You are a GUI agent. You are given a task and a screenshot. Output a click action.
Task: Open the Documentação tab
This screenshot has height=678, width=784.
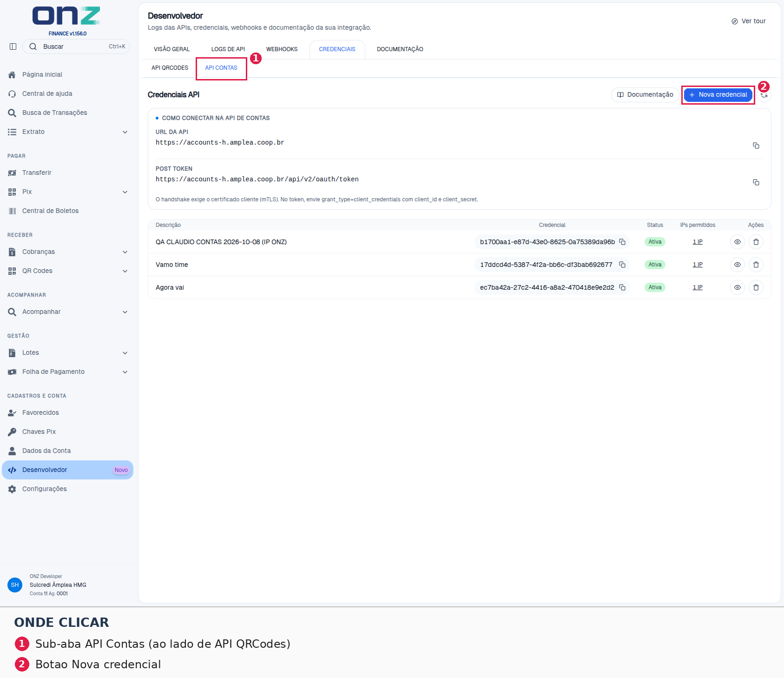(x=400, y=49)
